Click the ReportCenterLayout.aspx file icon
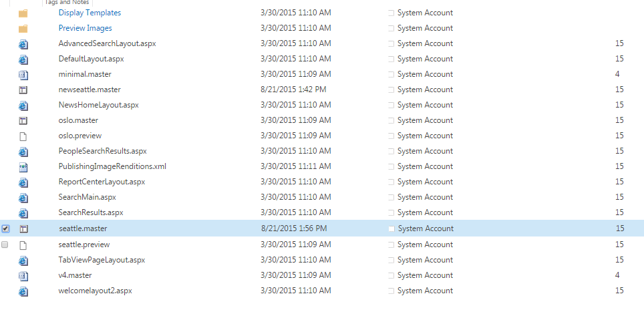Screen dimensions: 644x320 (23, 182)
